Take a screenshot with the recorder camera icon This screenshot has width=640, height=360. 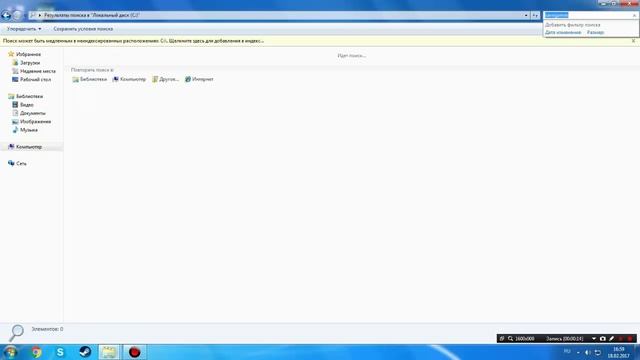pos(602,338)
